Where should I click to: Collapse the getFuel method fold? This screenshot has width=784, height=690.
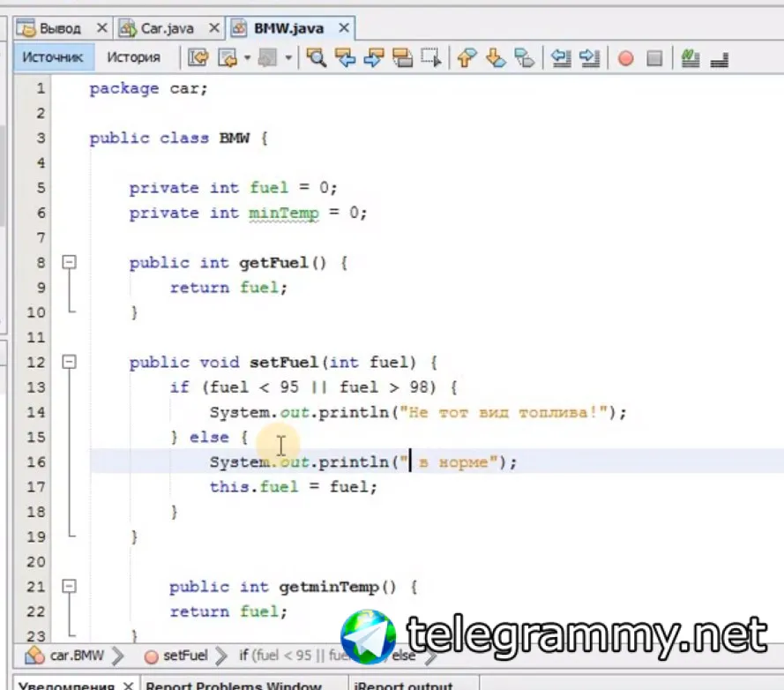pos(70,262)
